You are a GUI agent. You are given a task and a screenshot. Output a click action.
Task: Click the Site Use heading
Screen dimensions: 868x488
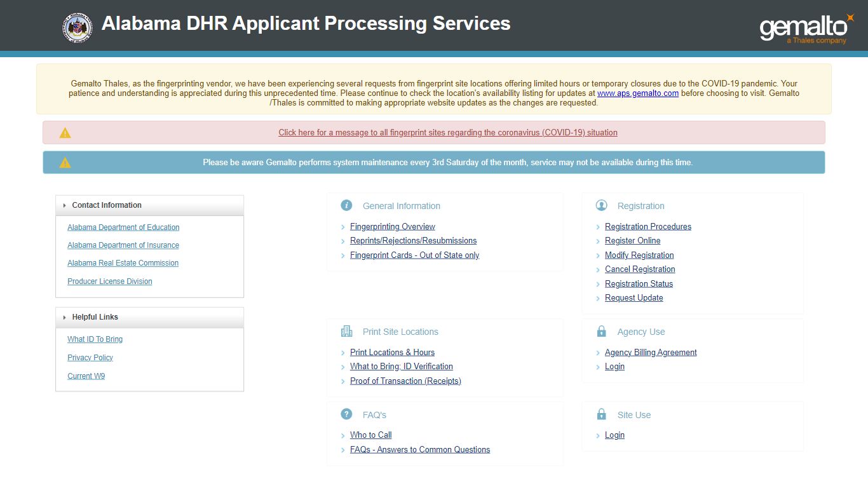pyautogui.click(x=634, y=415)
